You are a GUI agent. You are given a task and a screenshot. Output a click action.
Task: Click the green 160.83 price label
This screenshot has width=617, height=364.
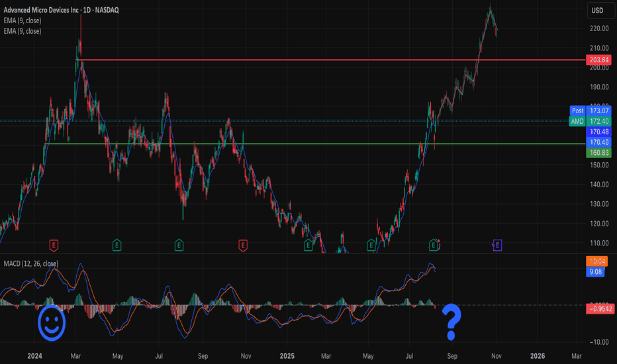click(x=599, y=153)
